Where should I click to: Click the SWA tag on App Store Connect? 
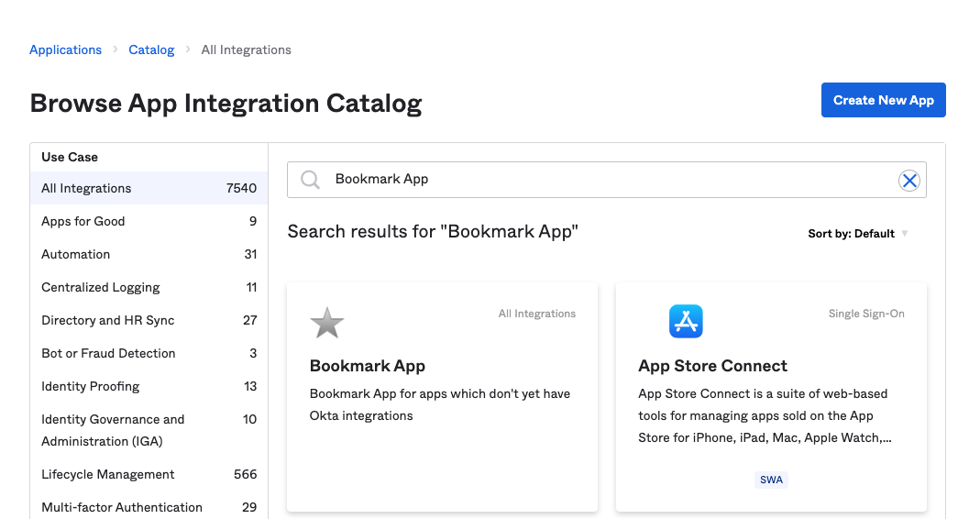[771, 480]
